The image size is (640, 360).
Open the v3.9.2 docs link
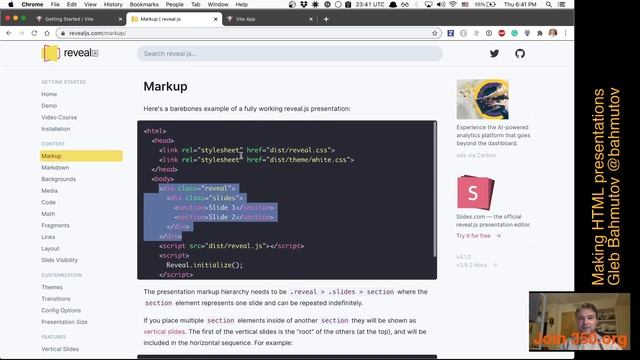[x=476, y=265]
